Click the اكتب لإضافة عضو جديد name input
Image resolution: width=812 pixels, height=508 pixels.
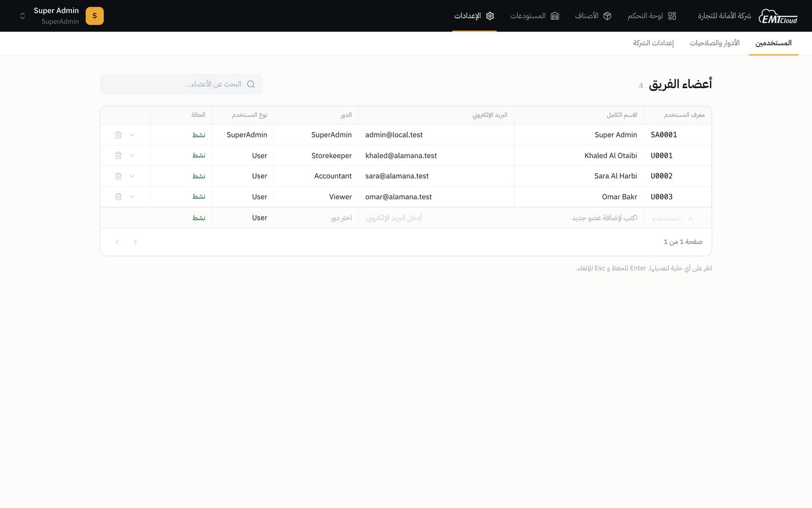(579, 218)
